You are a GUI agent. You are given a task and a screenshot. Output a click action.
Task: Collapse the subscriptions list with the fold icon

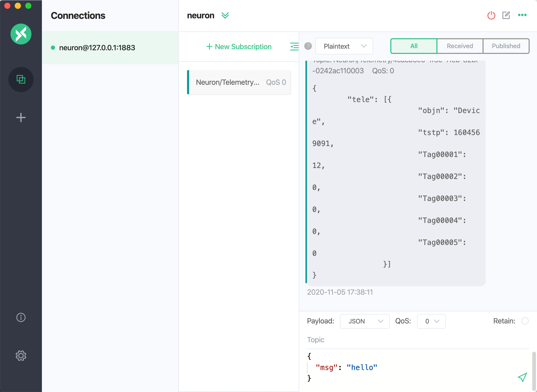[x=294, y=47]
